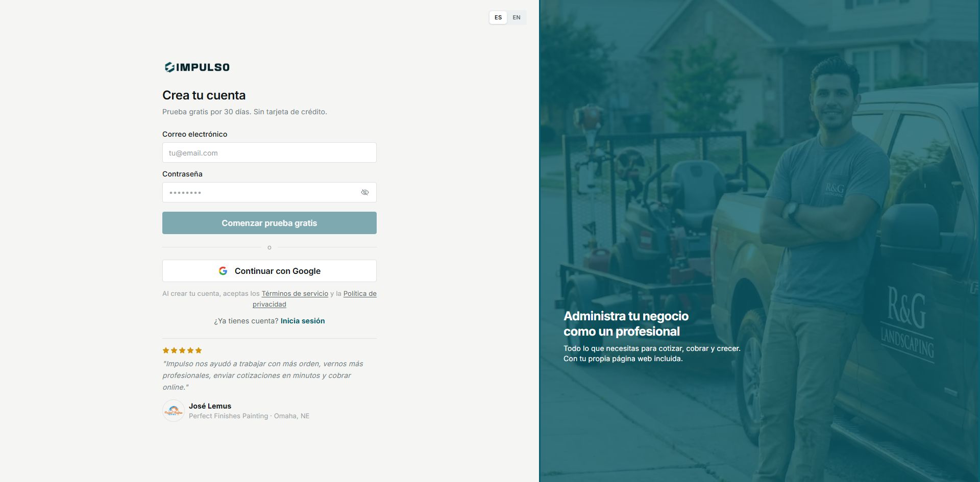
Task: Focus the Contraseña password field
Action: click(269, 192)
